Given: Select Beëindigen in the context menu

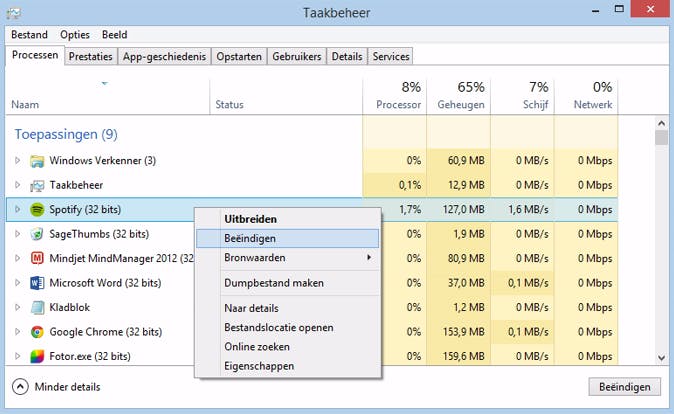Looking at the screenshot, I should click(x=288, y=239).
